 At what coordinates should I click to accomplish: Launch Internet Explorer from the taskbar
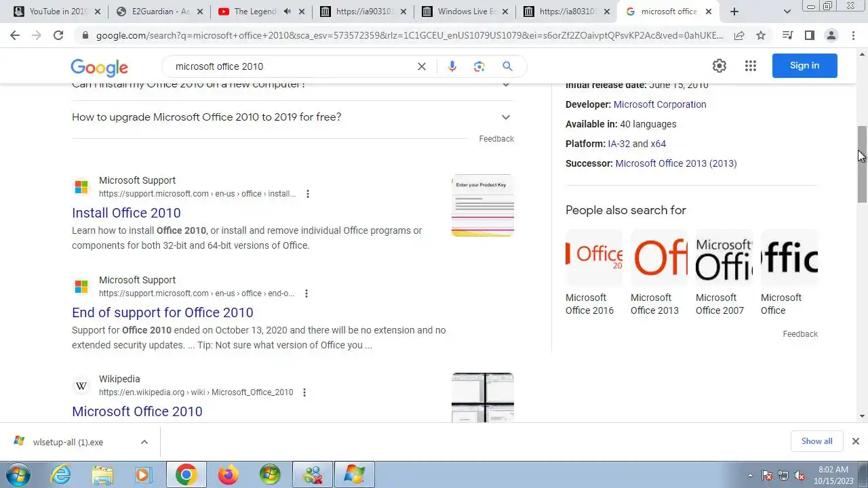(x=60, y=474)
